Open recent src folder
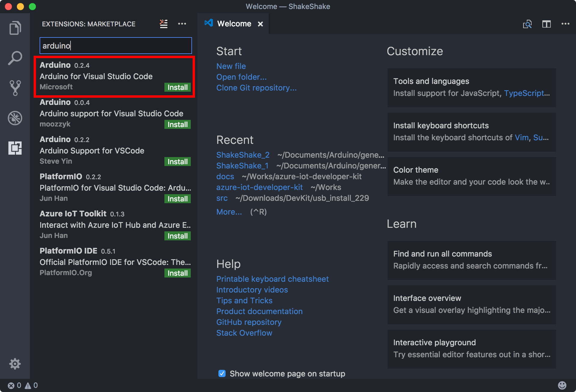Screen dimensions: 576x392 click(222, 198)
